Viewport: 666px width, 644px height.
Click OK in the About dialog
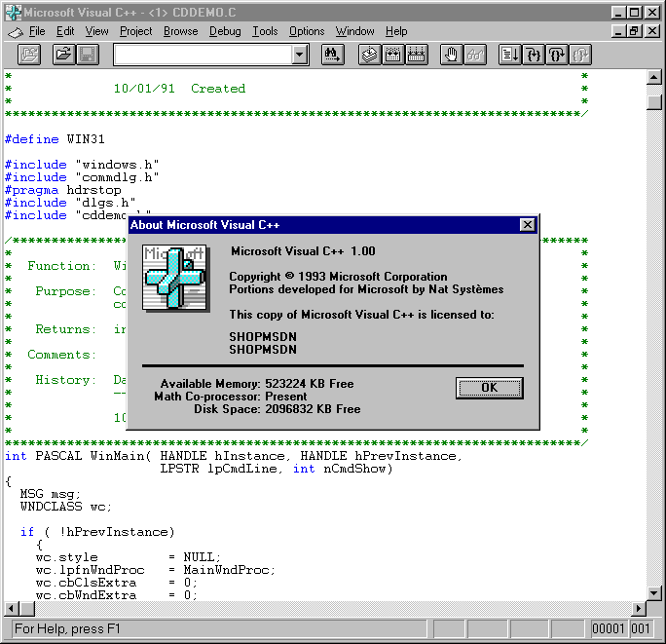coord(490,388)
